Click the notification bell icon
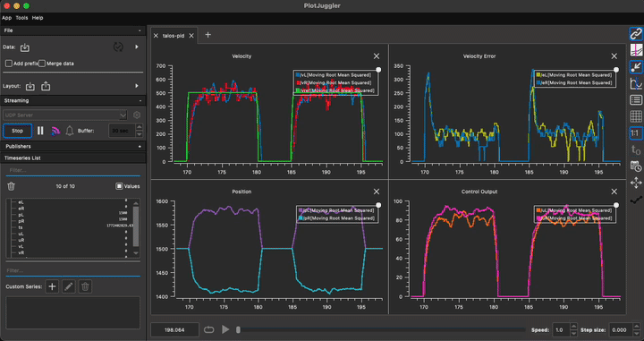The image size is (644, 341). coord(70,131)
